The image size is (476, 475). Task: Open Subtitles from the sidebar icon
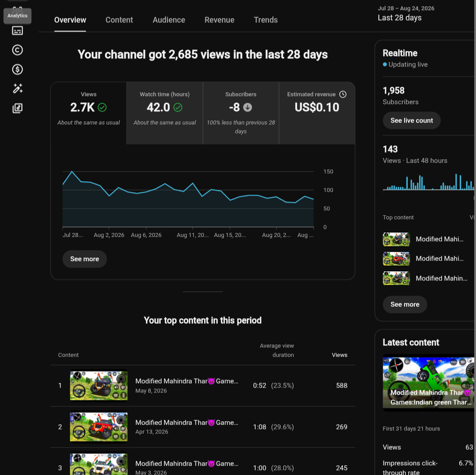coord(17,31)
